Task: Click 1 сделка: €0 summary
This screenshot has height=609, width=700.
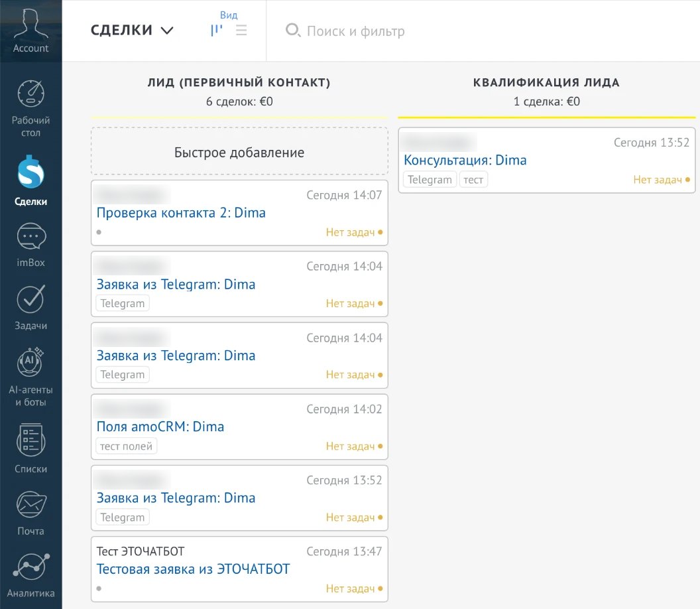Action: (x=546, y=102)
